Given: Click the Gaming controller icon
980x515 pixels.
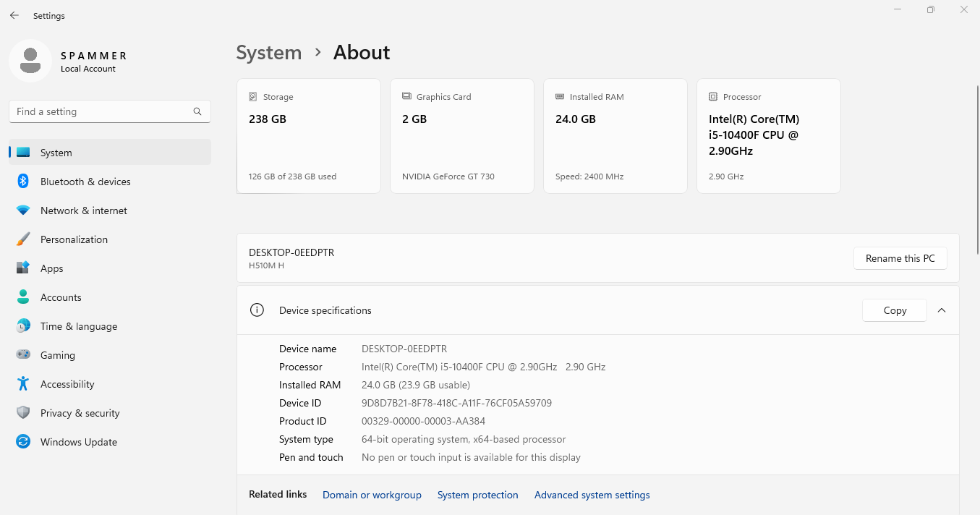Looking at the screenshot, I should [23, 355].
